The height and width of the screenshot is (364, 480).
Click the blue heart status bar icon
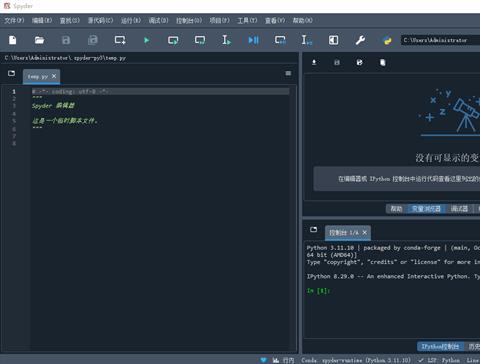tap(263, 360)
